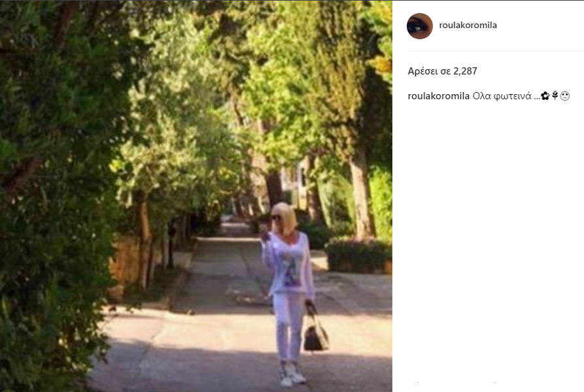The width and height of the screenshot is (584, 392).
Task: Click the divider line under the header
Action: coord(496,52)
